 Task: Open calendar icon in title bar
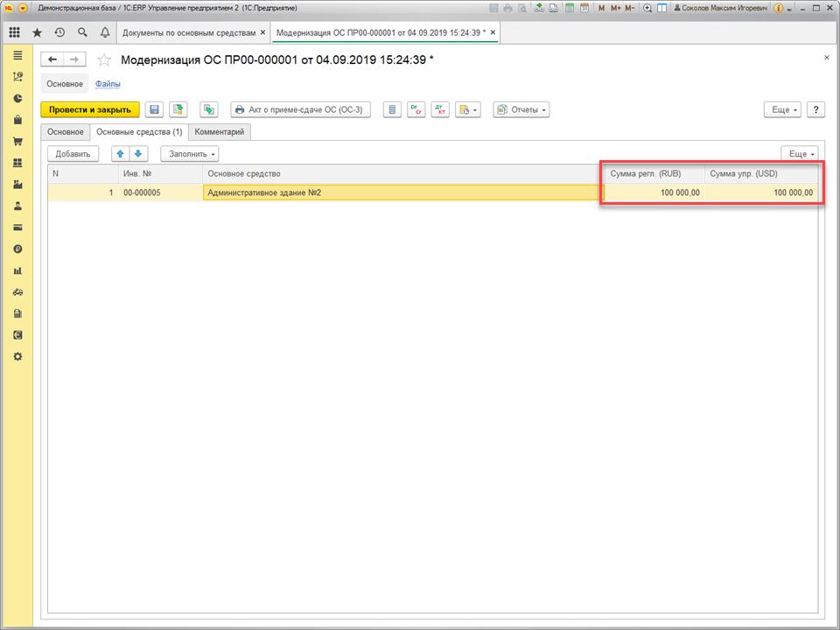(x=584, y=8)
